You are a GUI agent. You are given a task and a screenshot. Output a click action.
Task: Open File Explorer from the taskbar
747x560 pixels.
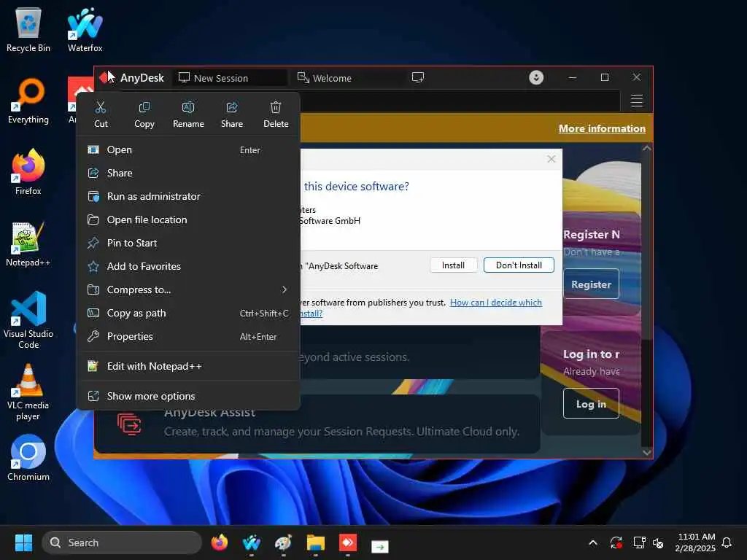pyautogui.click(x=315, y=542)
